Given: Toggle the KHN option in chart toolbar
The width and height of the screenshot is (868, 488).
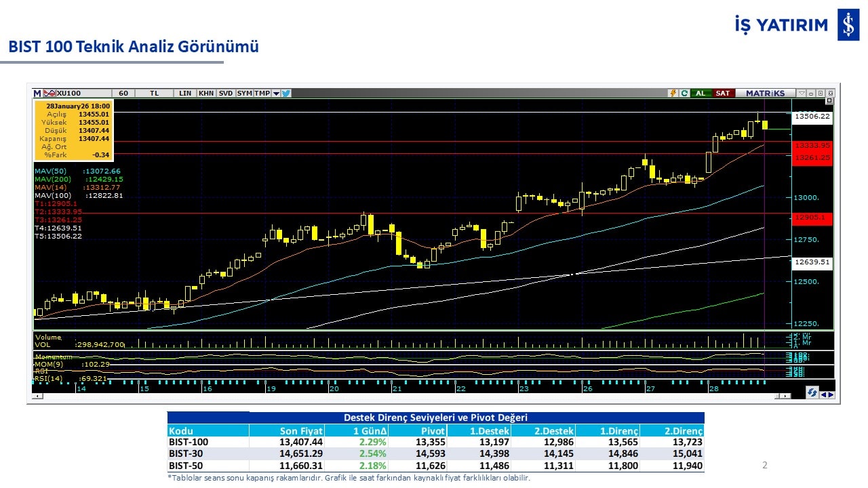Looking at the screenshot, I should (x=206, y=94).
